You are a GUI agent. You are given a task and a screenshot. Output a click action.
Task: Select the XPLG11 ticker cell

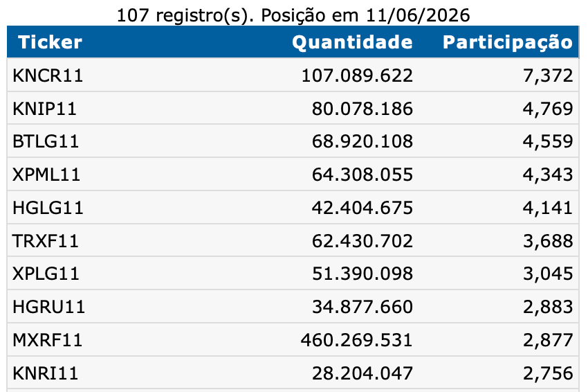coord(46,274)
